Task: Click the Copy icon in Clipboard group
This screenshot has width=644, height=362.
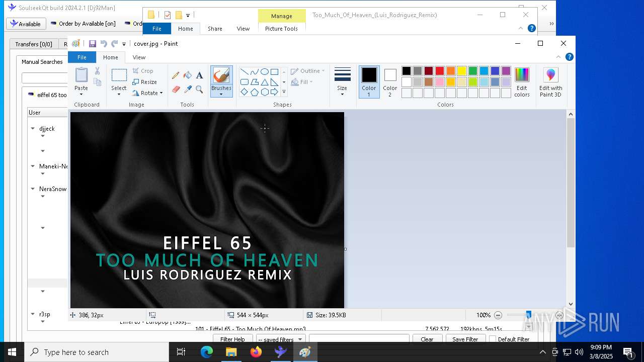Action: click(x=97, y=82)
